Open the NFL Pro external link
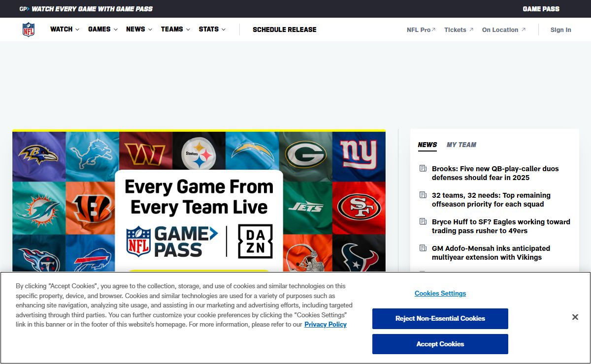This screenshot has height=364, width=591. pos(421,30)
